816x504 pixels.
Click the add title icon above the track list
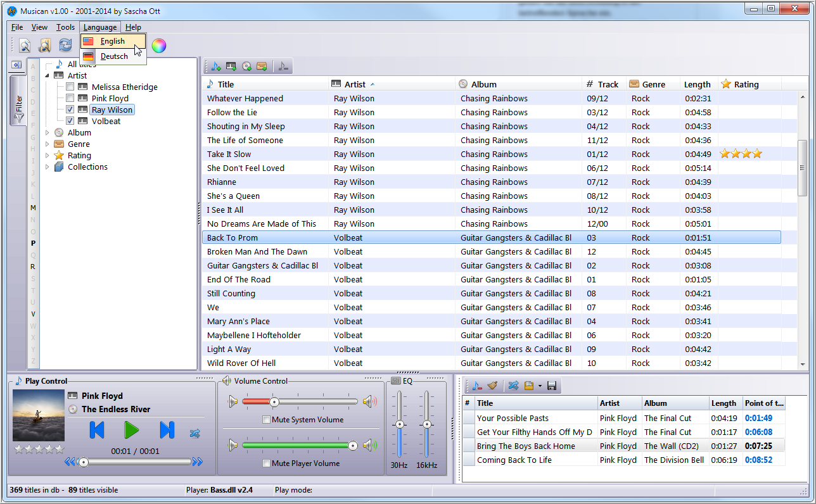click(x=216, y=66)
